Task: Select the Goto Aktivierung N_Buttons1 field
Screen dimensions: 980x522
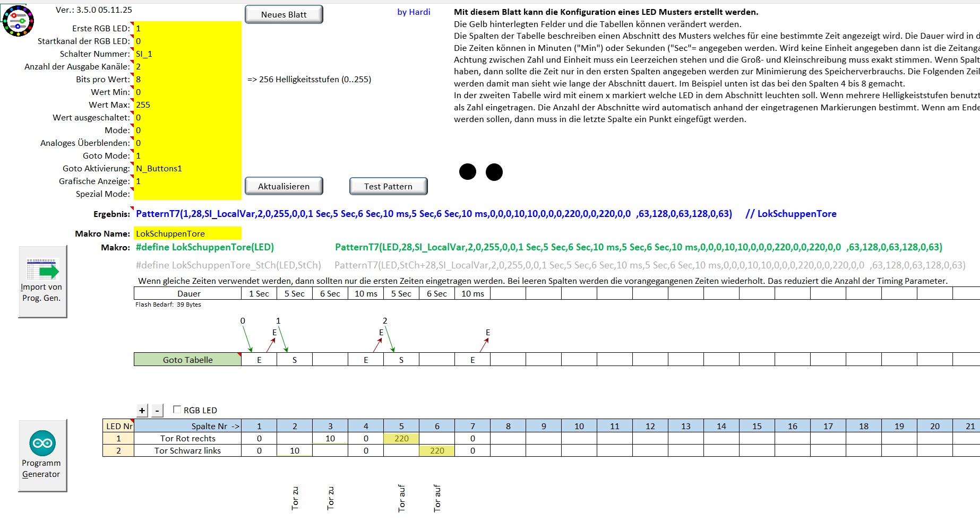Action: (x=187, y=169)
